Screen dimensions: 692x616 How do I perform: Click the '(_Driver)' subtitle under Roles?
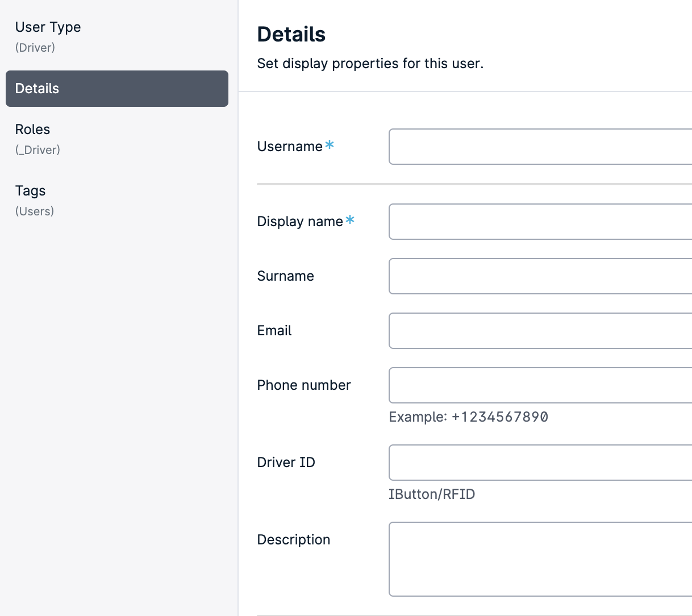tap(37, 150)
